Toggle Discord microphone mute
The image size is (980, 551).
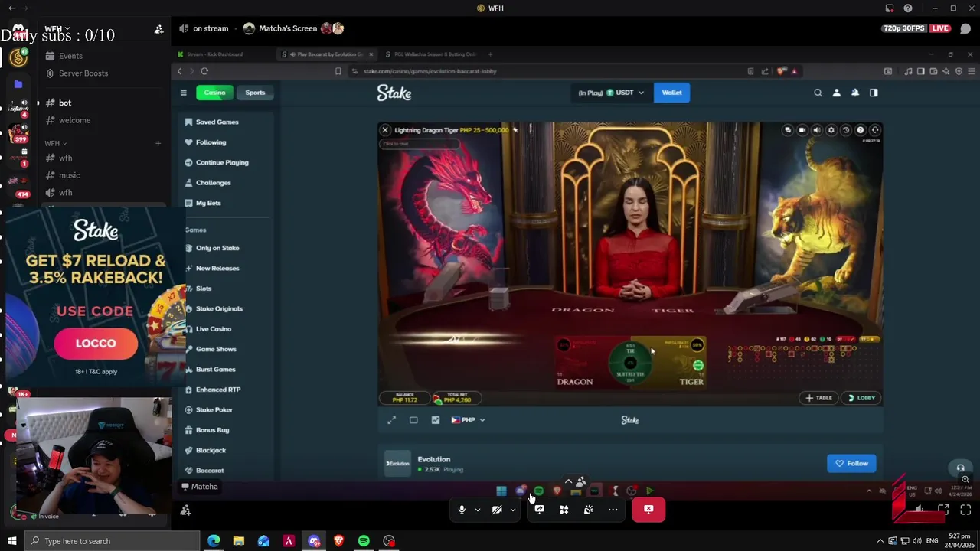coord(462,510)
